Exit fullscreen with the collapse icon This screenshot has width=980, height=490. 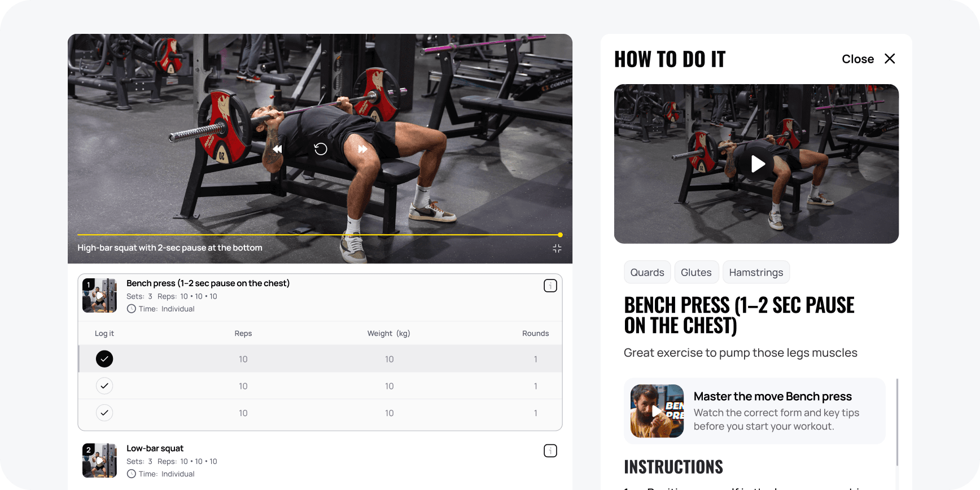557,248
